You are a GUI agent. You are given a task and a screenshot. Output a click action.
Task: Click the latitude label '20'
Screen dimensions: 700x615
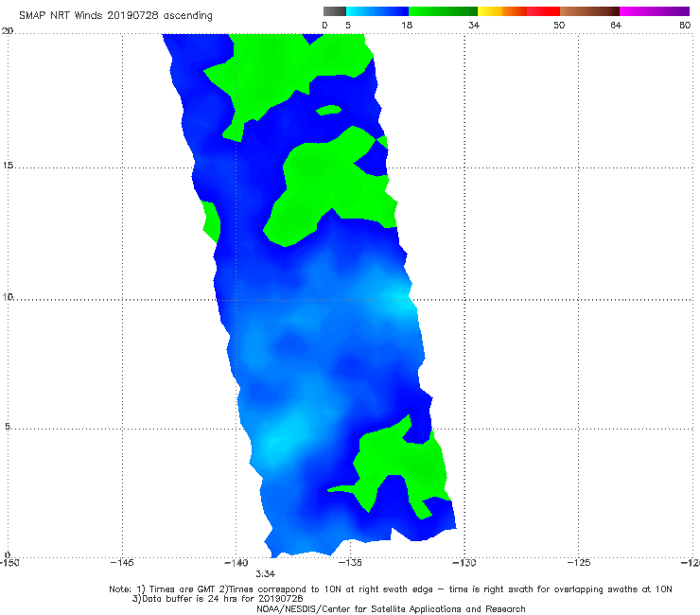pos(8,31)
